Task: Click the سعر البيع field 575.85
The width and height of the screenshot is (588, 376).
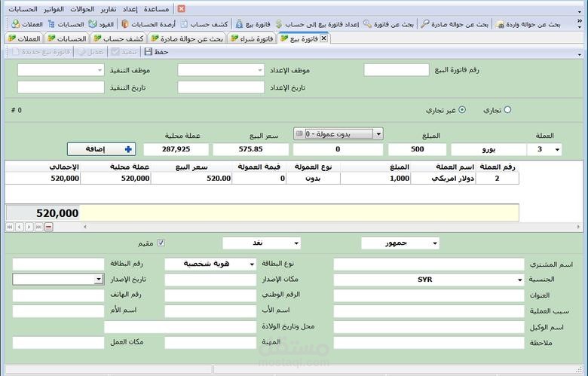Action: point(250,149)
